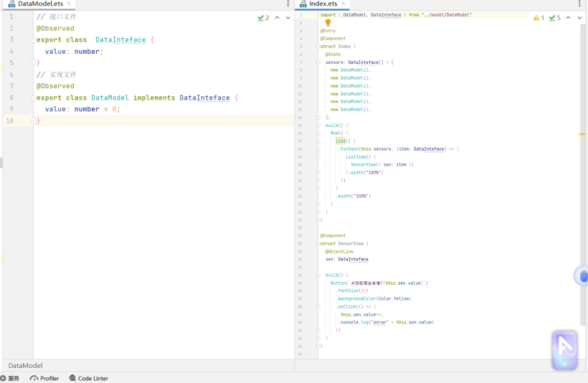Screen dimensions: 588x383
Task: Click the '// 接口文件' comment on line 1
Action: click(x=56, y=16)
